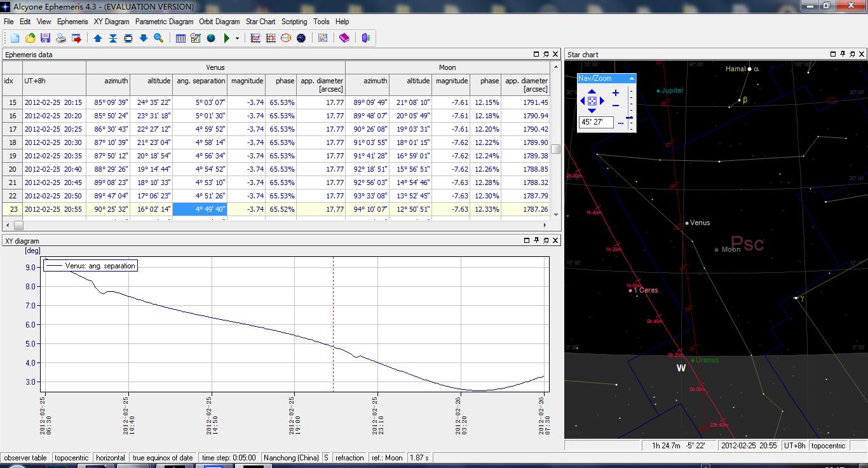This screenshot has height=468, width=868.
Task: Pan star chart left with Nav arrow
Action: coord(582,101)
